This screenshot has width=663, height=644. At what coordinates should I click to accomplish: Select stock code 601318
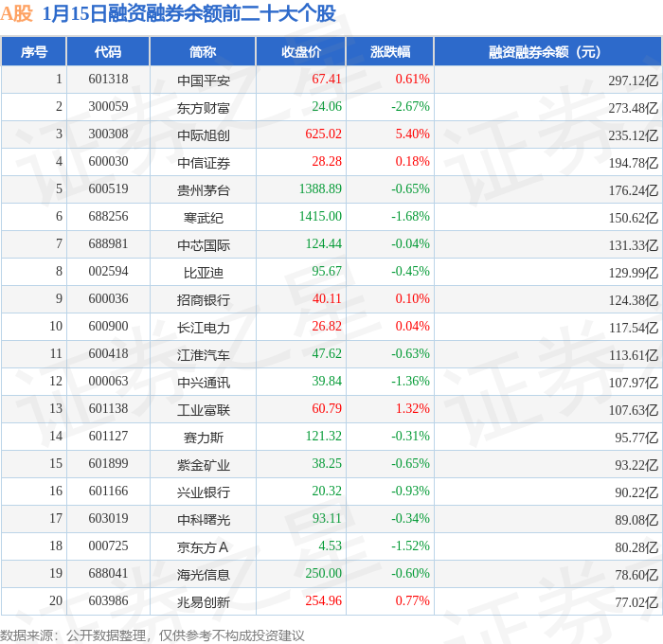coord(108,79)
